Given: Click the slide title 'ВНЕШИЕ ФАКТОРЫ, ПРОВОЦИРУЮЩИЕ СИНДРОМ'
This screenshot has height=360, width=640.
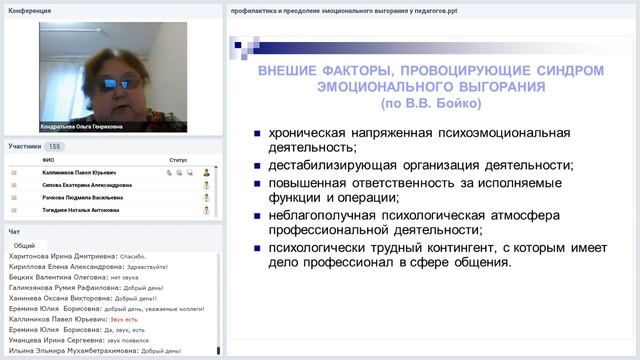Looking at the screenshot, I should click(431, 71).
